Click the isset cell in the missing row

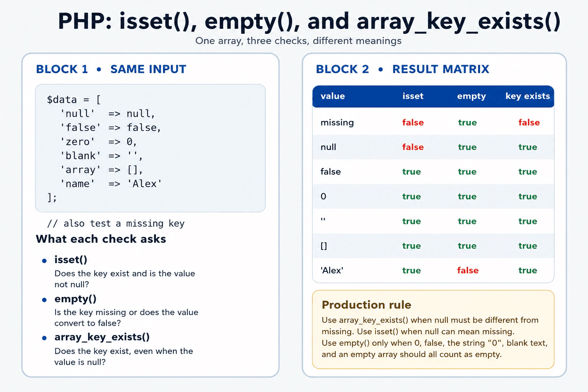pos(413,122)
